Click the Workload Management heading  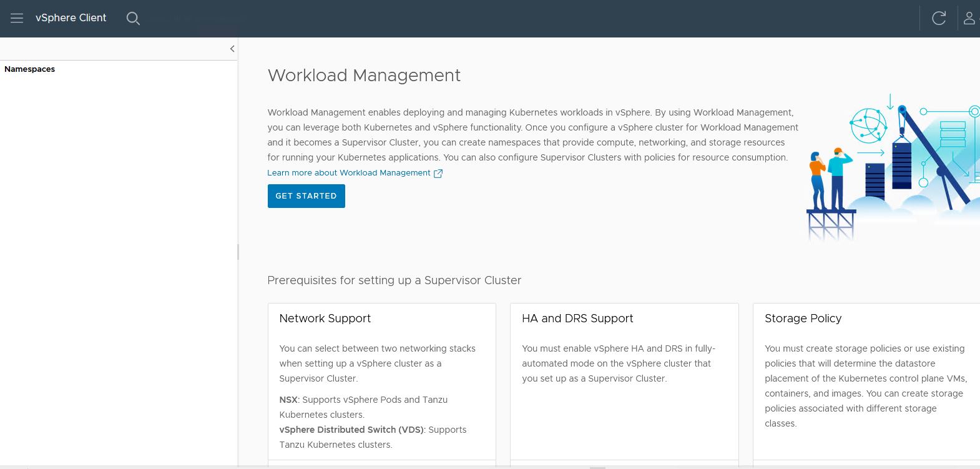click(x=364, y=76)
